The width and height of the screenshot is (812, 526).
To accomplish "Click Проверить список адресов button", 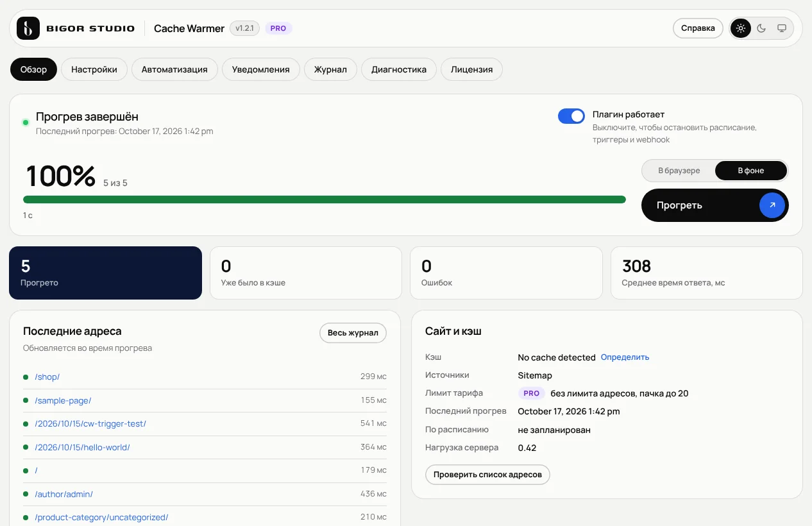I will [487, 475].
